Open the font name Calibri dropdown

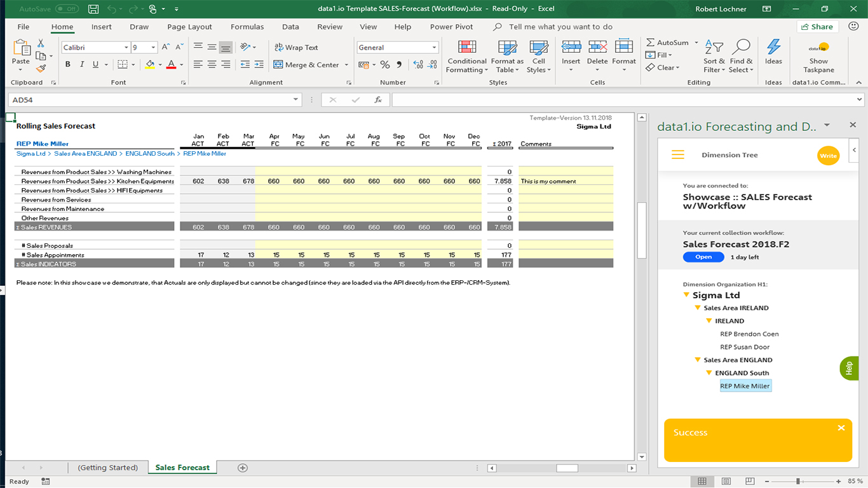(126, 48)
